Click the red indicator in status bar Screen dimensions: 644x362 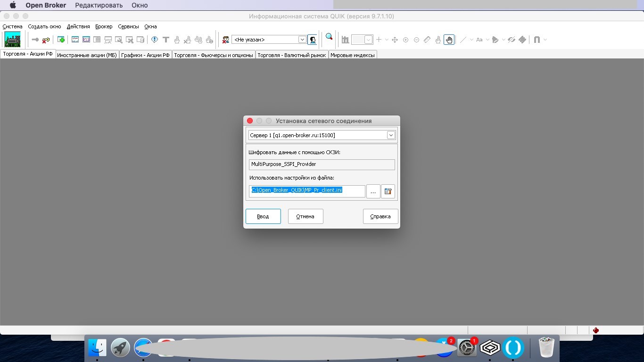(x=596, y=330)
